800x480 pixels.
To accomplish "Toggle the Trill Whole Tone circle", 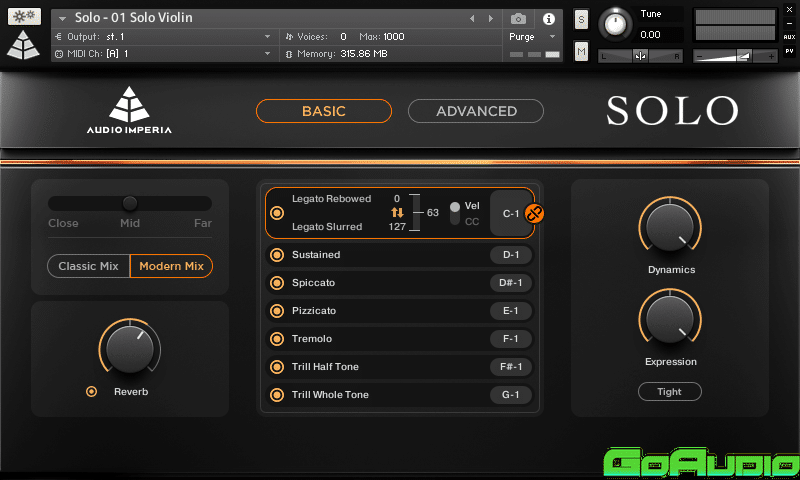I will click(x=277, y=394).
